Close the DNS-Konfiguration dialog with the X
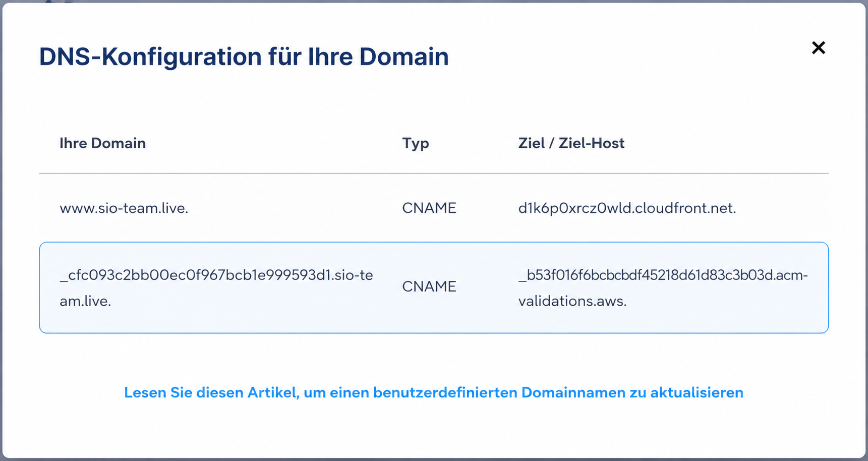Viewport: 868px width, 461px height. click(818, 48)
